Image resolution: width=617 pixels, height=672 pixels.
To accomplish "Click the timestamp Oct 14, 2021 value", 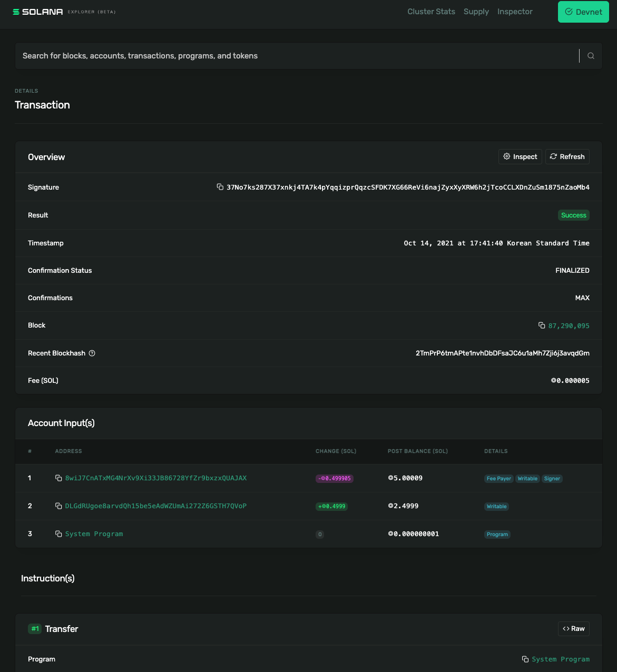I will click(x=496, y=243).
